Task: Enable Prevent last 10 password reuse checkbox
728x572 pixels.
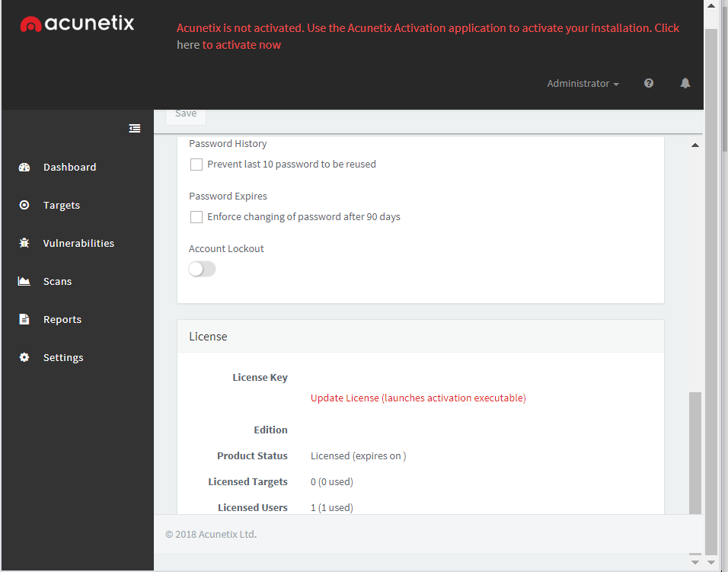Action: point(196,165)
